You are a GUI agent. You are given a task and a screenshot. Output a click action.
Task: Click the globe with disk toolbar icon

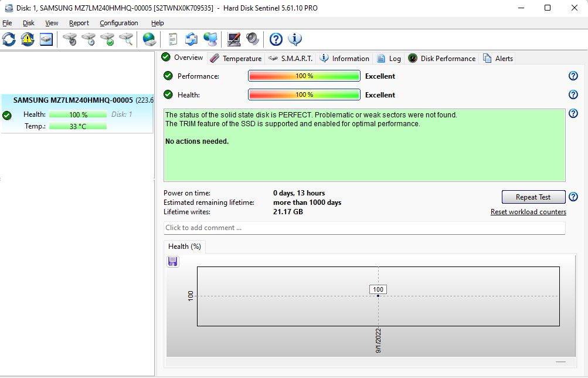pyautogui.click(x=149, y=39)
